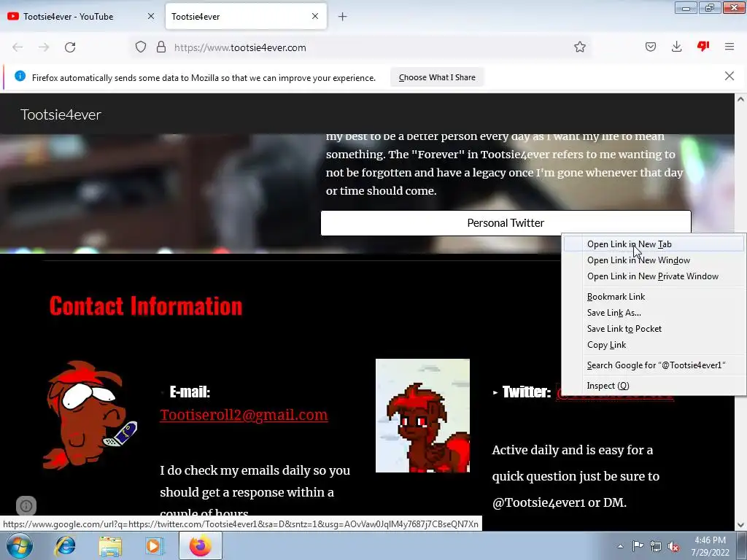
Task: Choose Open Link in New Private Window
Action: 654,276
